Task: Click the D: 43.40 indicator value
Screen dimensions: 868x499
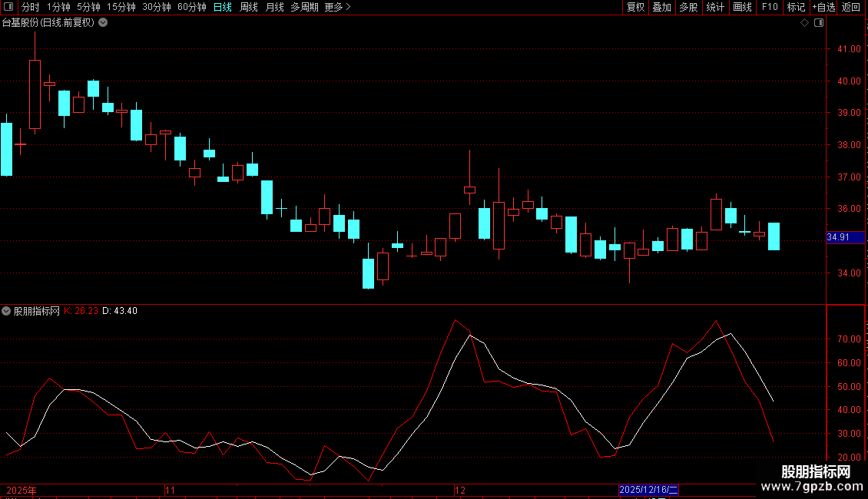Action: point(120,311)
